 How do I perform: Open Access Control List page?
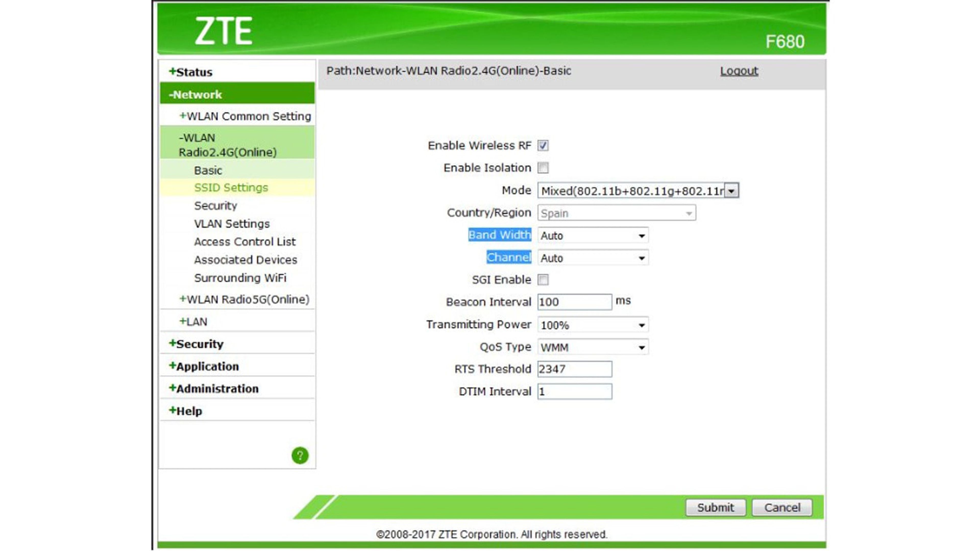pos(245,242)
